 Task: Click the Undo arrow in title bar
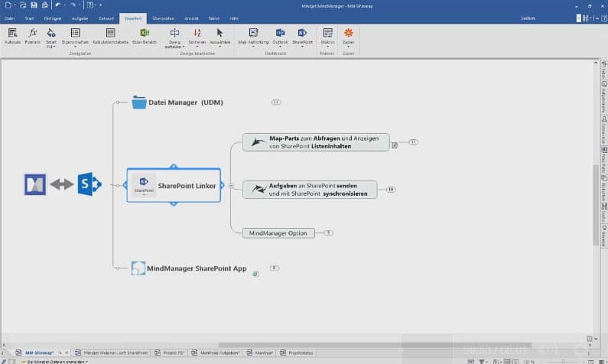58,5
